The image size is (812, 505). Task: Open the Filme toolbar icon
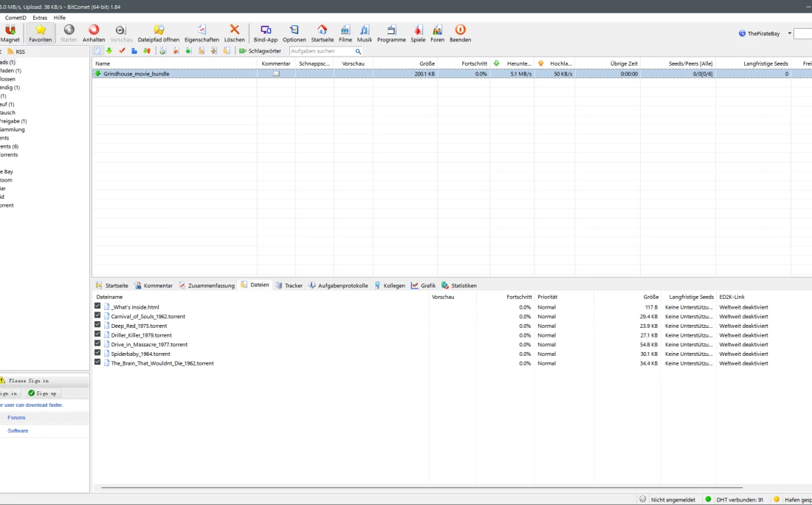tap(345, 30)
